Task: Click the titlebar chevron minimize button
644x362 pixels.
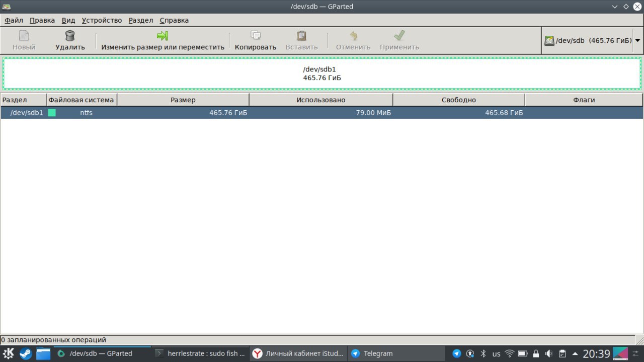Action: (x=615, y=7)
